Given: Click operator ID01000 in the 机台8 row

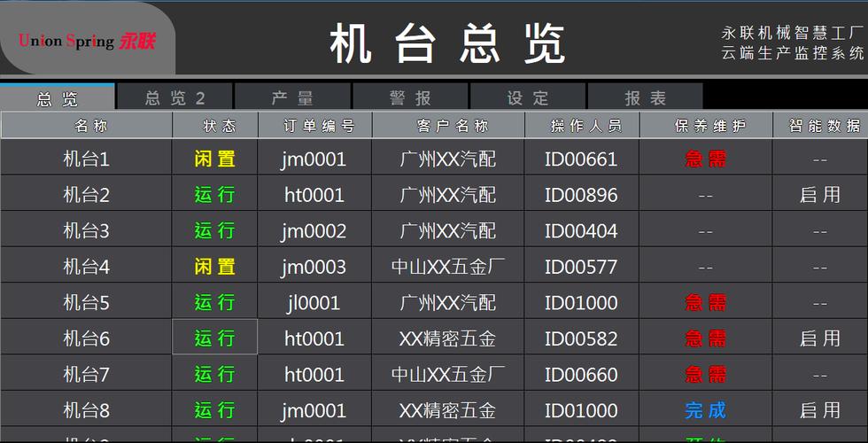Looking at the screenshot, I should pos(581,410).
